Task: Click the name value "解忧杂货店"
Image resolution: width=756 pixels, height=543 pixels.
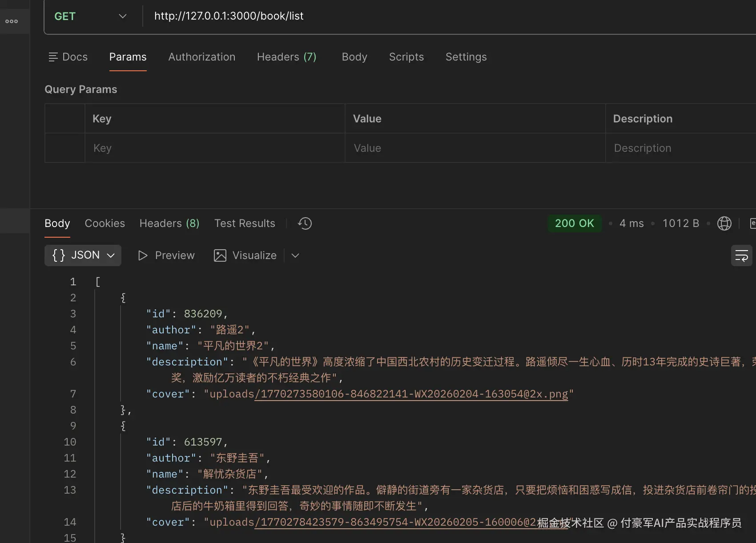Action: coord(230,474)
